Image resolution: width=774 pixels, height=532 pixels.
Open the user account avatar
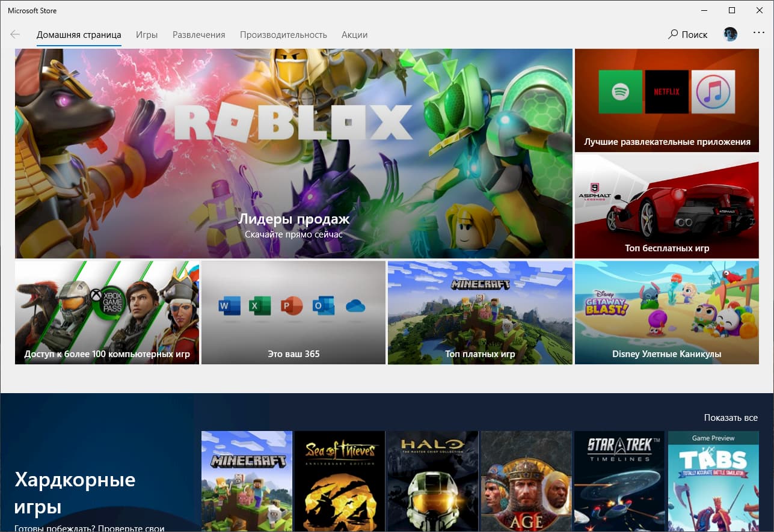pos(730,34)
